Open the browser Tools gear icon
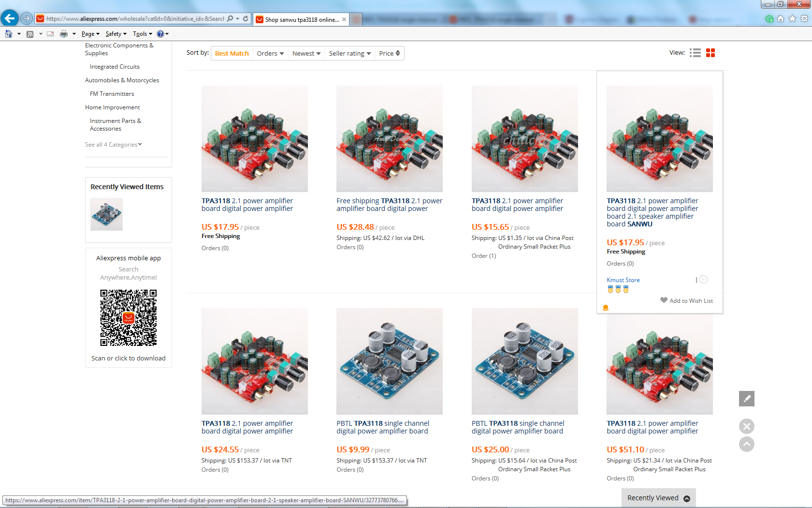The height and width of the screenshot is (508, 812). 804,18
